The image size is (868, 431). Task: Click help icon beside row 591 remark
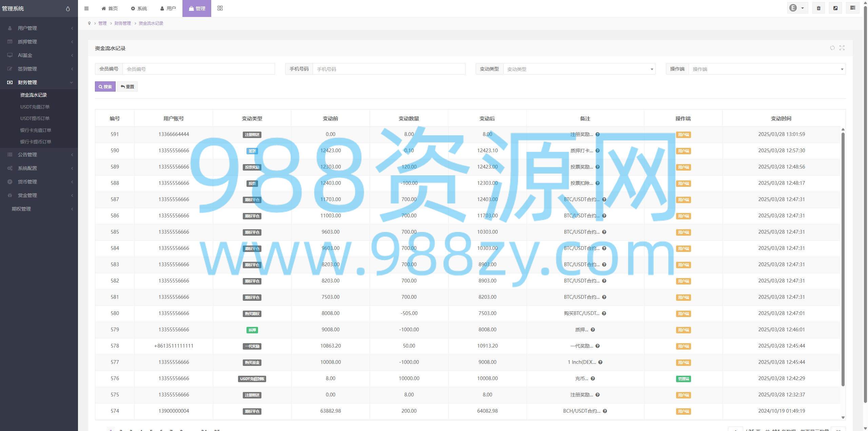tap(597, 134)
